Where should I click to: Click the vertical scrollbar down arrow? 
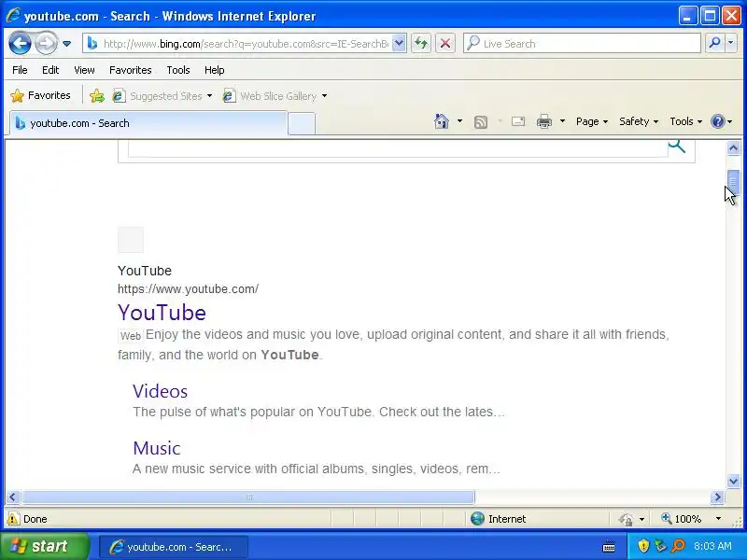point(733,481)
